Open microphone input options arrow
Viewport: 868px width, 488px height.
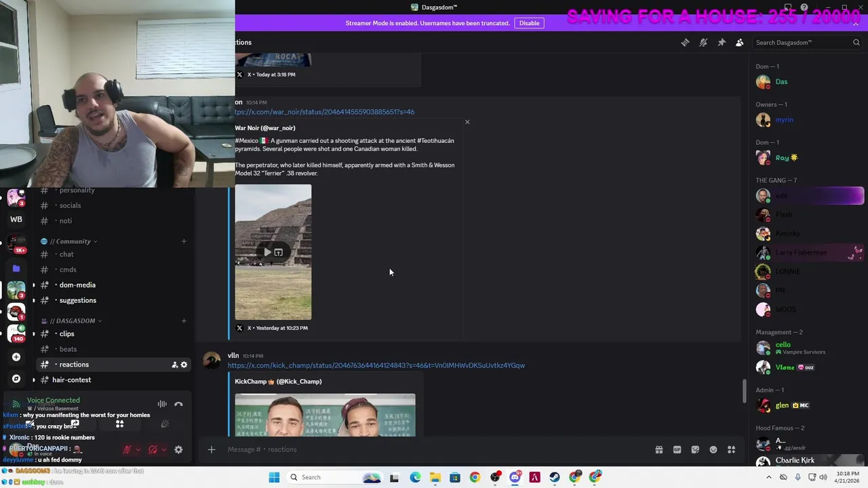[138, 449]
